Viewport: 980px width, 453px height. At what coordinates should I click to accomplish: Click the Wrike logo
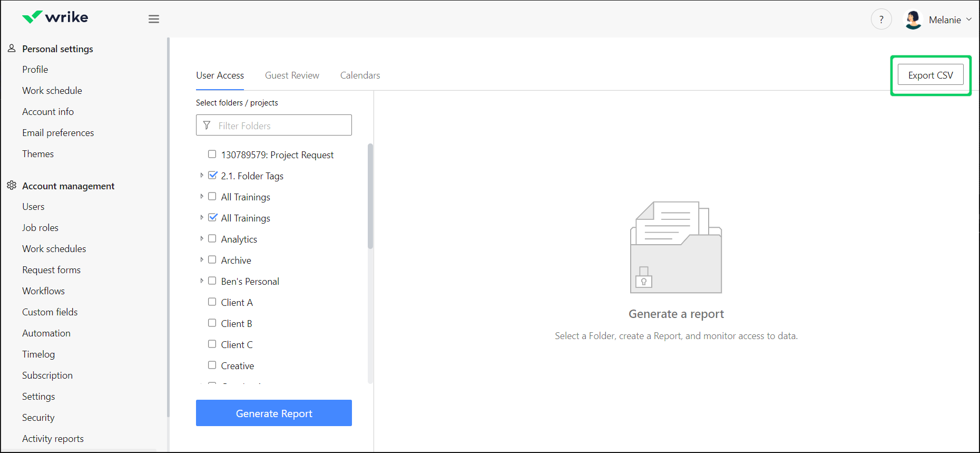(x=55, y=17)
